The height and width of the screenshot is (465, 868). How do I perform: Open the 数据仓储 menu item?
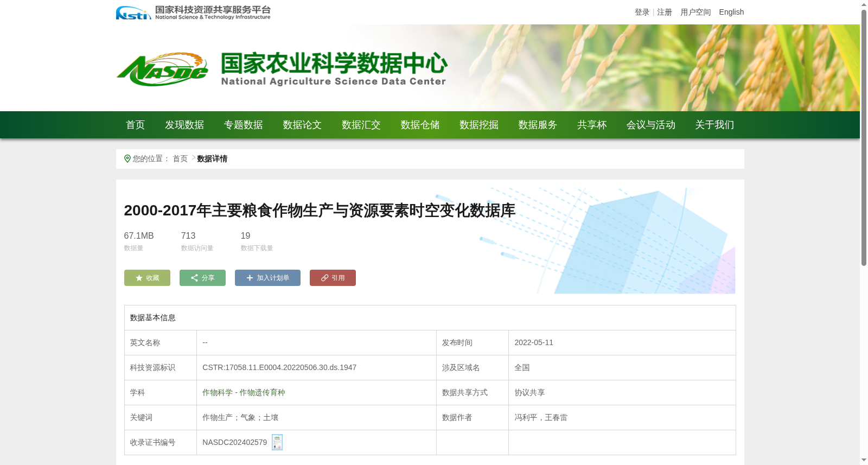(420, 125)
